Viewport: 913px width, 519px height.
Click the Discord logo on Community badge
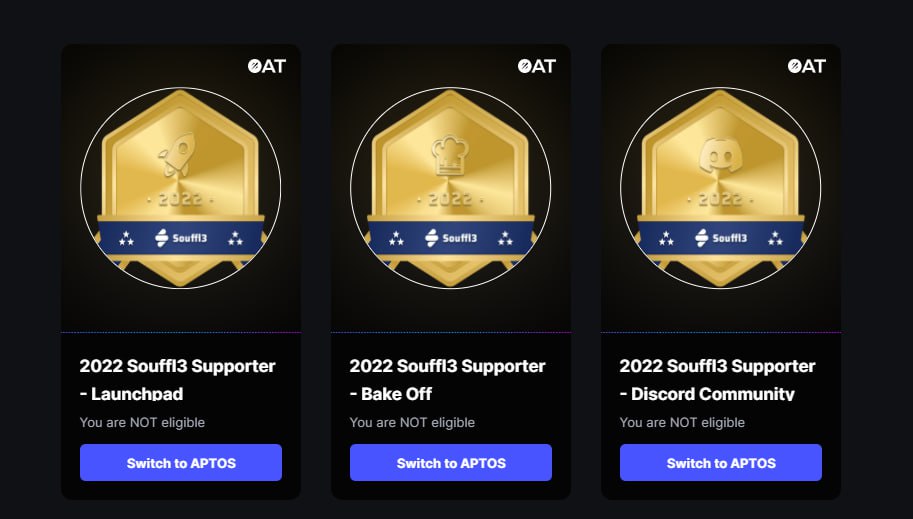point(720,157)
